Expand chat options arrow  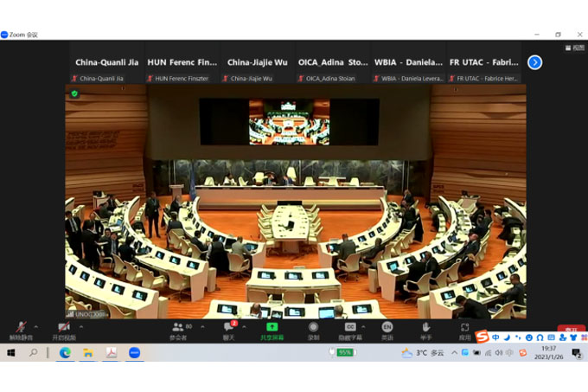[244, 327]
